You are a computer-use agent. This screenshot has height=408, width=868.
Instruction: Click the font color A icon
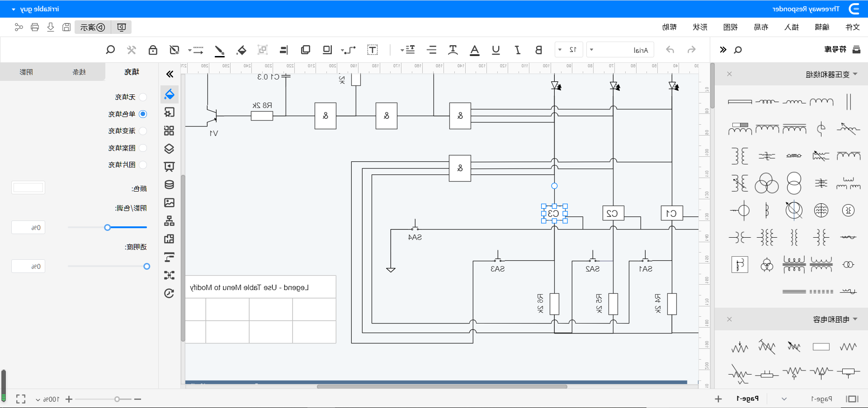(x=475, y=50)
